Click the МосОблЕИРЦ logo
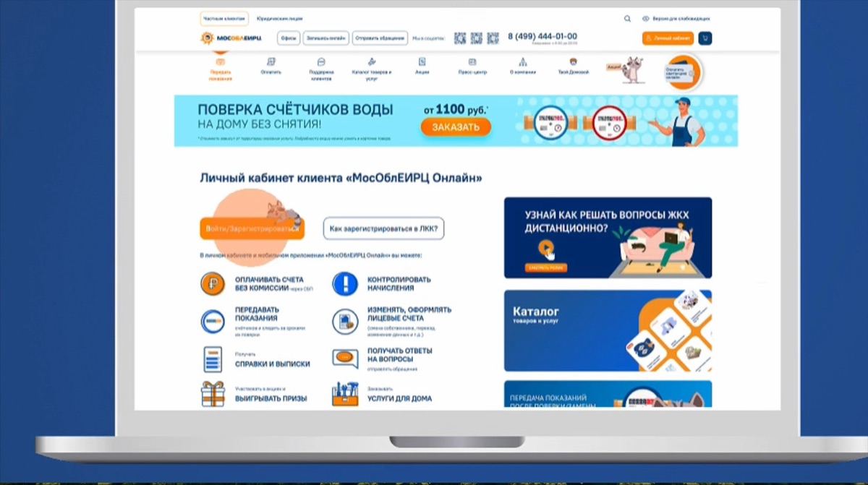 [x=231, y=38]
